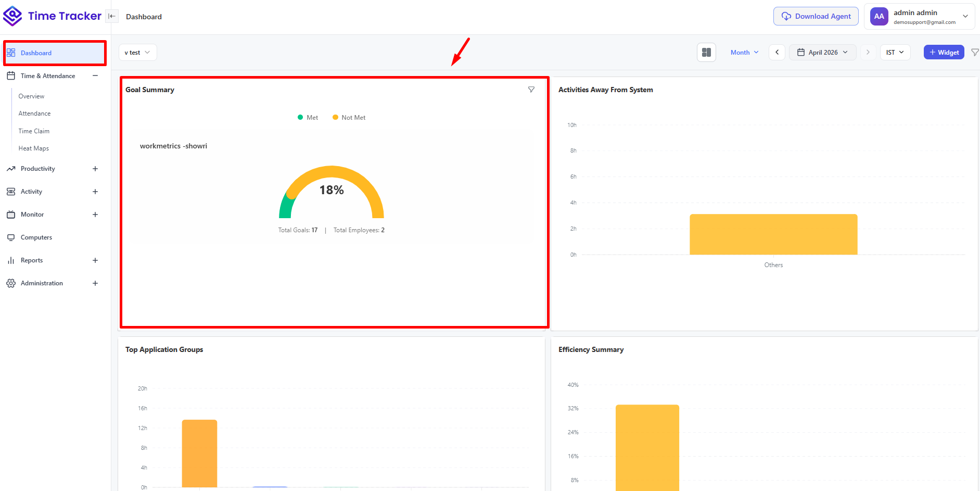This screenshot has height=491, width=980.
Task: Expand the Activity menu plus icon
Action: point(95,192)
